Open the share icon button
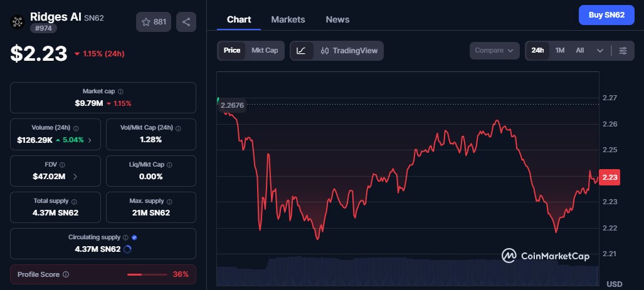Screen dimensions: 644x290 click(186, 22)
